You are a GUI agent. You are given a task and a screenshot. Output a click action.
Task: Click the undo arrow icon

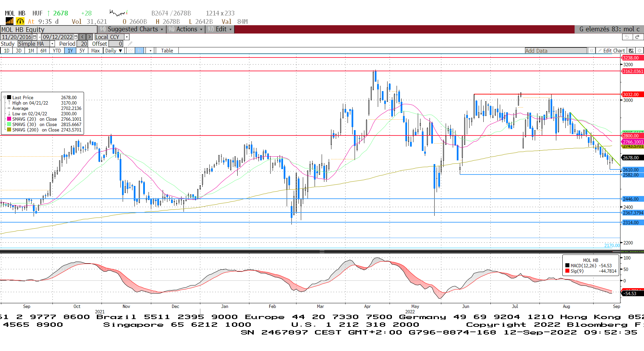[x=627, y=37]
